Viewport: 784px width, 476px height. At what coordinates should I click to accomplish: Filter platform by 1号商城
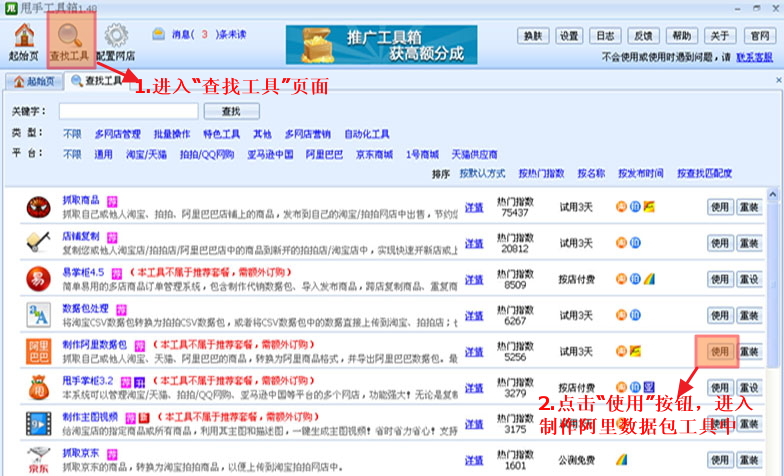(422, 154)
